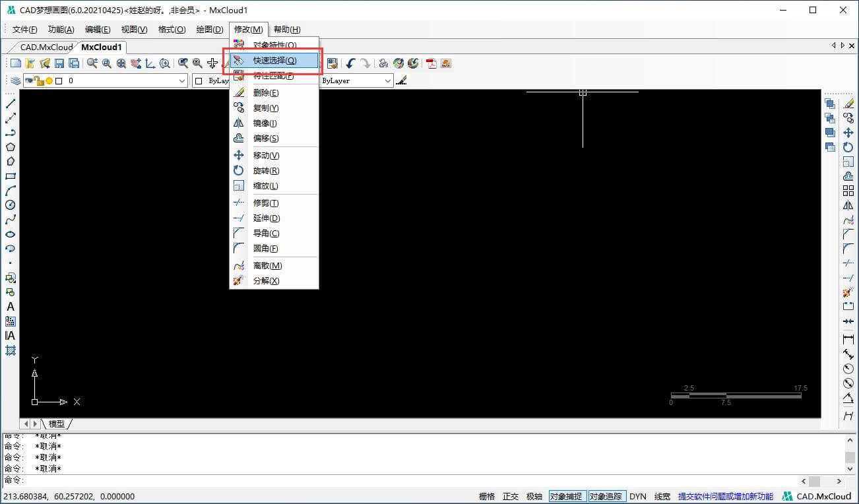859x504 pixels.
Task: Toggle DYN dynamic input in status bar
Action: coord(638,497)
